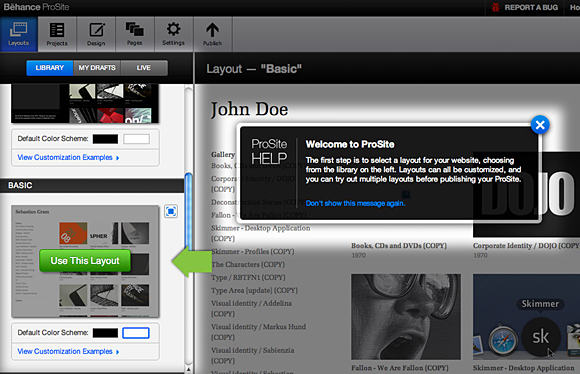Open 'Type / RBTFN1 (COPY)' gallery link
The image size is (580, 374).
click(x=248, y=277)
